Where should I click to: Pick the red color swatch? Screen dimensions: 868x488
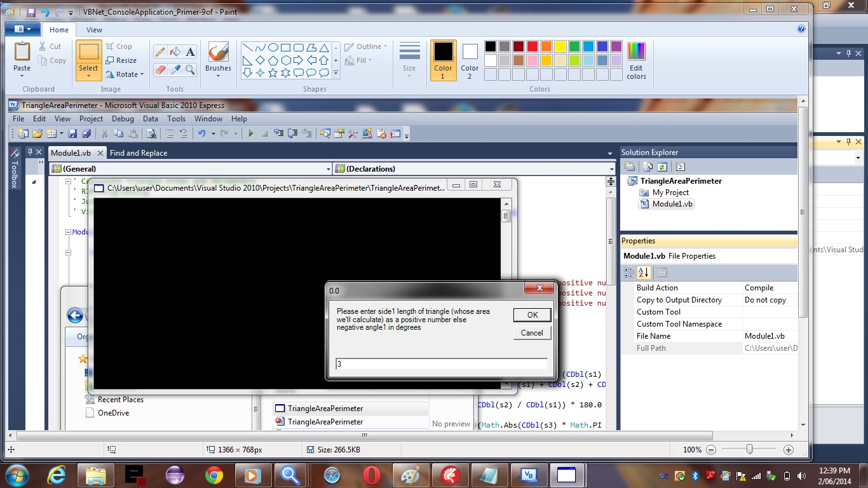tap(532, 46)
